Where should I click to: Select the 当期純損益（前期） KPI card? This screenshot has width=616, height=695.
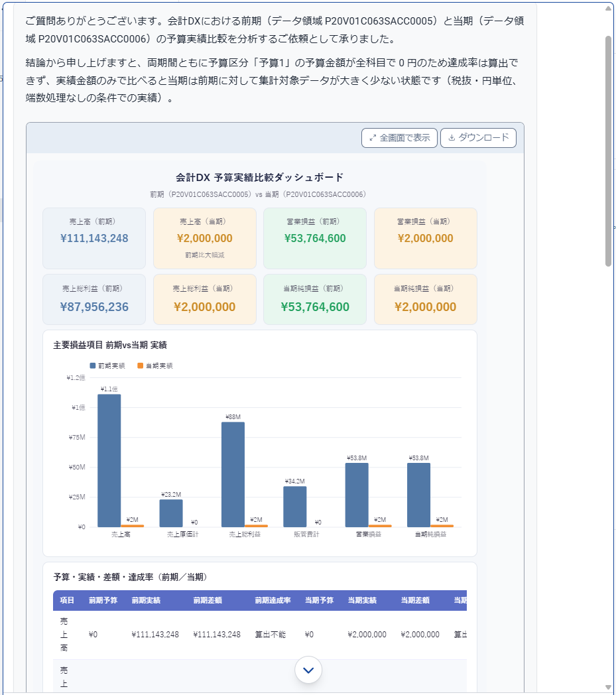pos(315,300)
